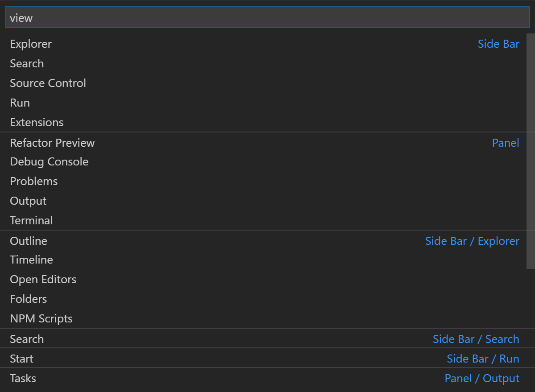Choose the Source Control view entry
The height and width of the screenshot is (392, 535).
[48, 83]
